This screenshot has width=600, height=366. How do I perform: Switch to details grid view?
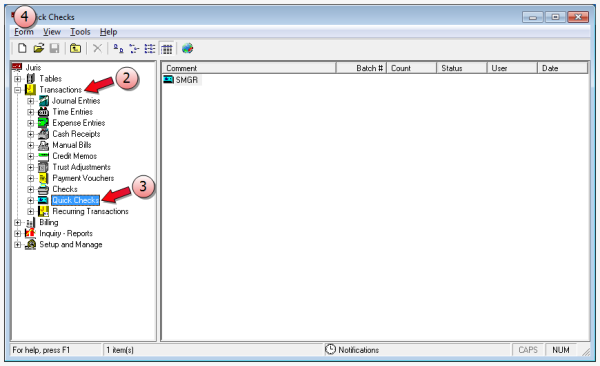(x=166, y=49)
